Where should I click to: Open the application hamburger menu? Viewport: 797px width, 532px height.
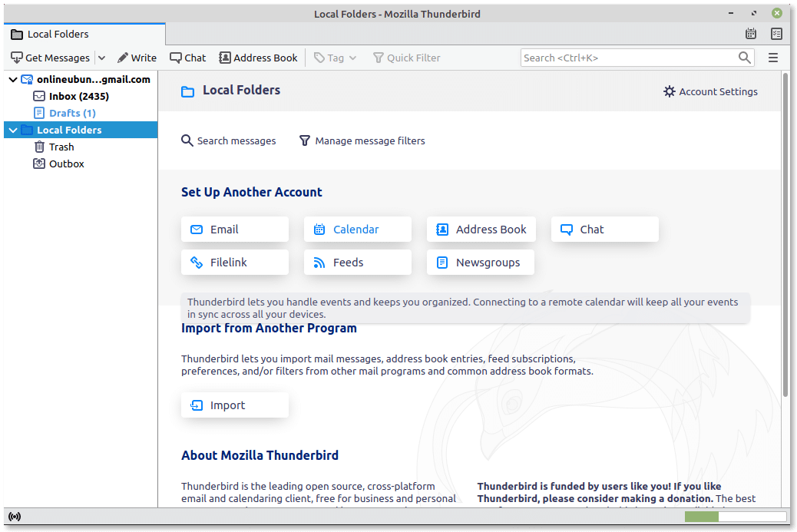pyautogui.click(x=773, y=57)
